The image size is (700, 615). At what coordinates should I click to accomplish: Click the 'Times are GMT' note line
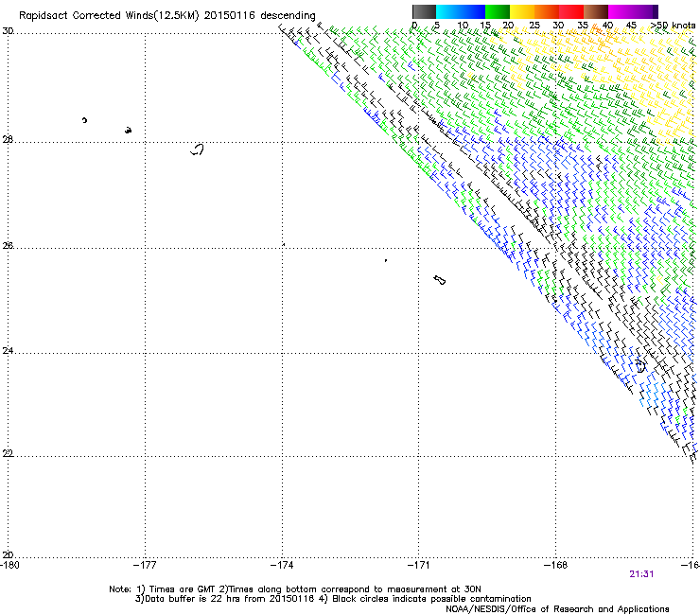point(294,589)
